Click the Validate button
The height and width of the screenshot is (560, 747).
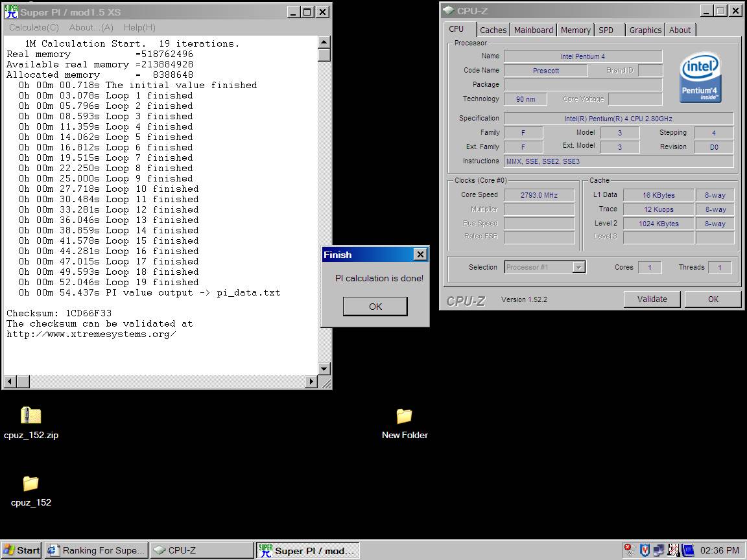[652, 299]
